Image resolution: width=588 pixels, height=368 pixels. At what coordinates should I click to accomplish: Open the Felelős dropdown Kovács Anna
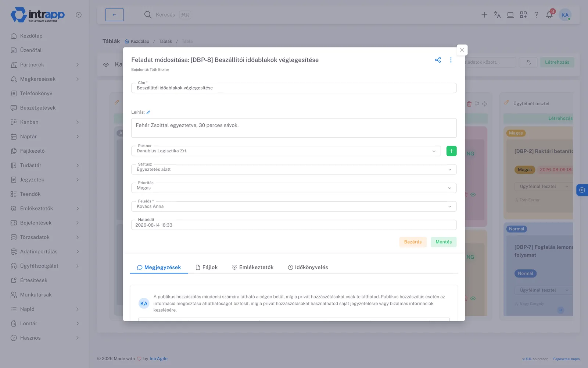click(x=294, y=206)
